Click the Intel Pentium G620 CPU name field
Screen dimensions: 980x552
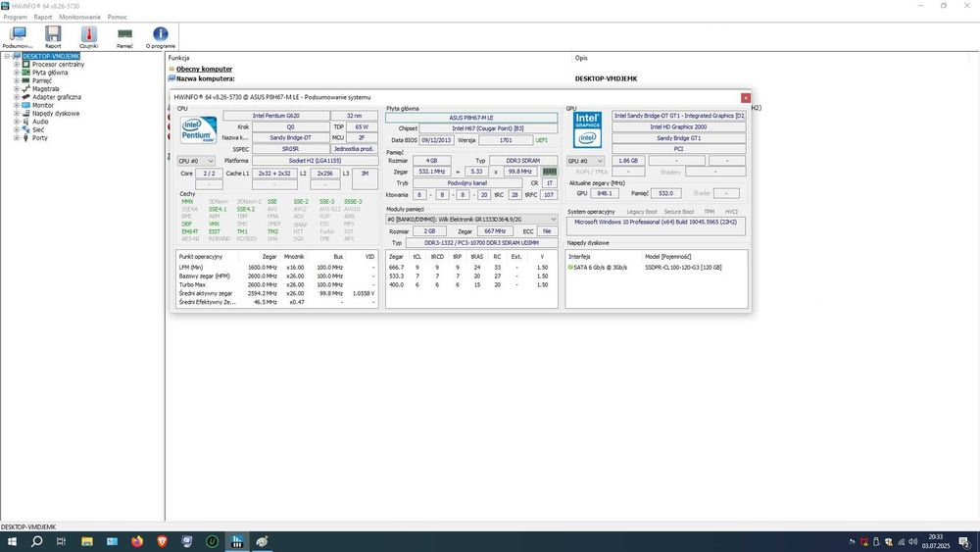tap(276, 116)
